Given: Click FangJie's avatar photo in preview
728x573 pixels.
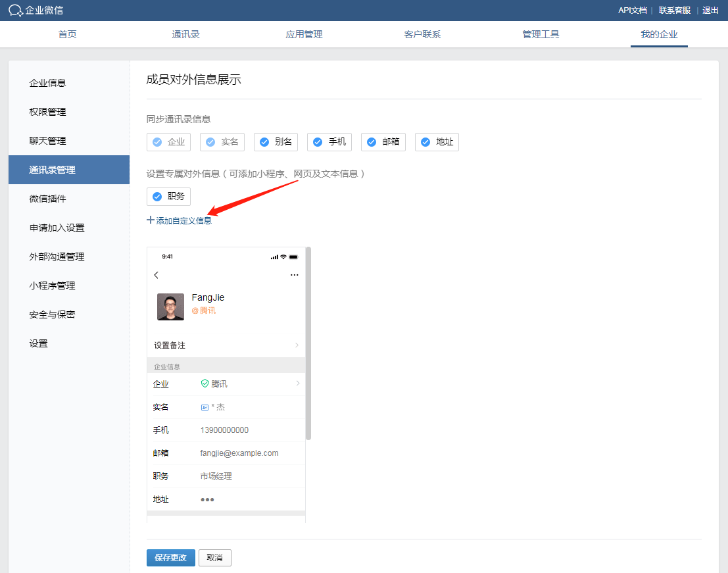Looking at the screenshot, I should pyautogui.click(x=170, y=307).
